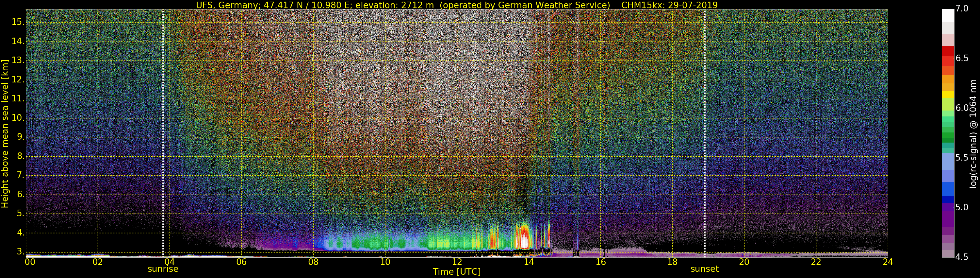This screenshot has width=980, height=278.
Task: Pick the dark blue band in the colorbar
Action: [x=948, y=199]
